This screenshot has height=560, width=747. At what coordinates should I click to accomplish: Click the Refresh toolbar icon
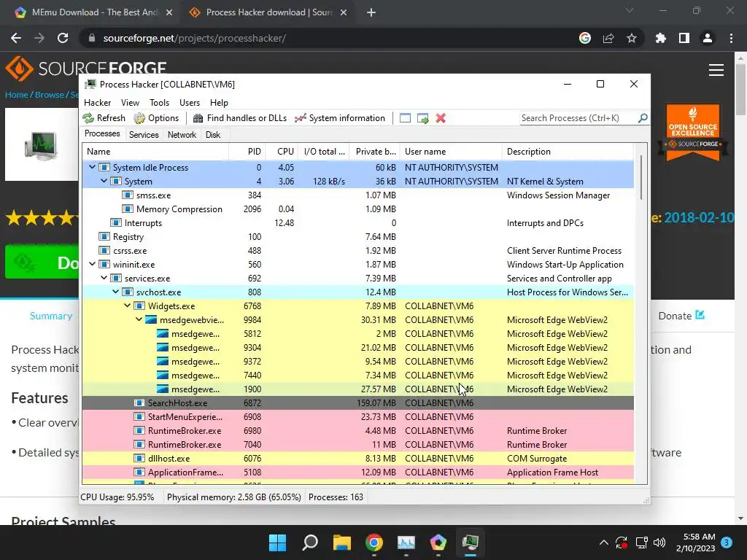point(88,118)
